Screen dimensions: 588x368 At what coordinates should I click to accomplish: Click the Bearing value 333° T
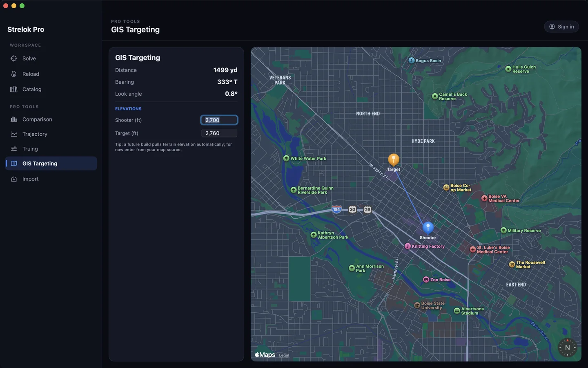[227, 82]
